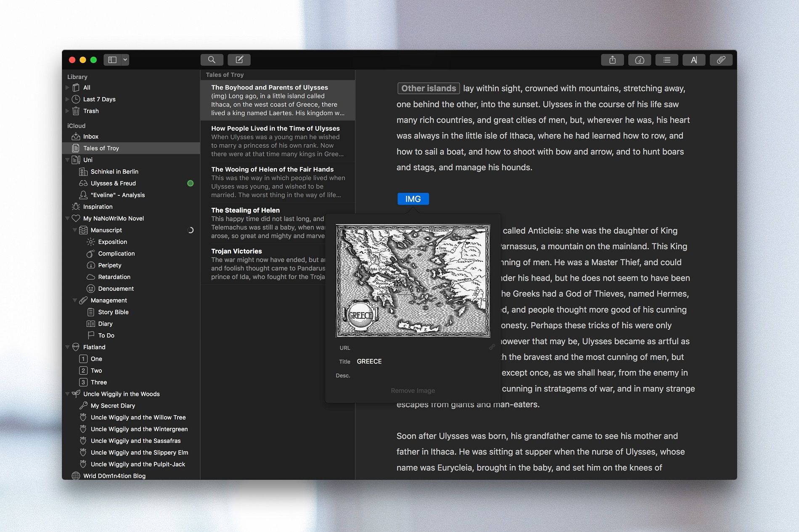Expand the Trash section triangle
This screenshot has height=532, width=799.
click(67, 111)
